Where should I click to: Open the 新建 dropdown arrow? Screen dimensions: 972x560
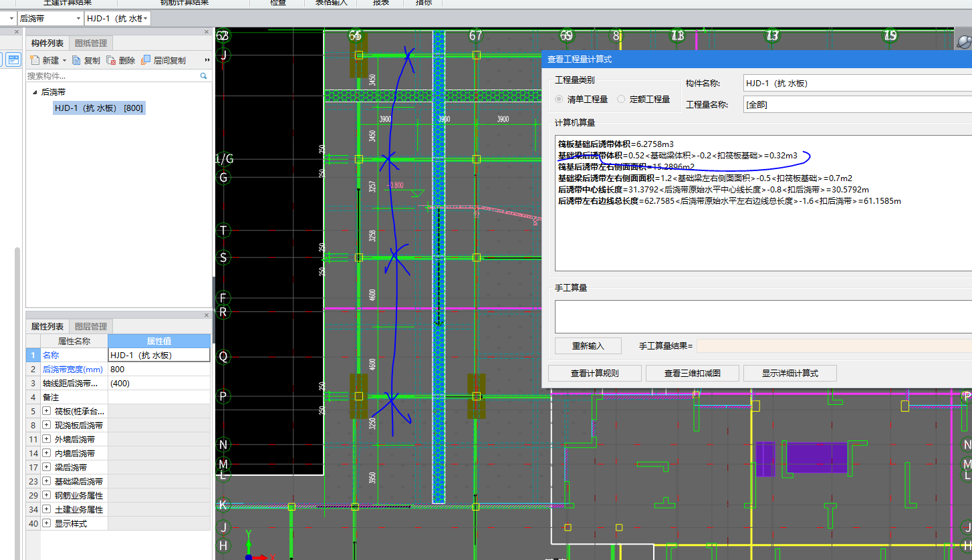point(65,61)
